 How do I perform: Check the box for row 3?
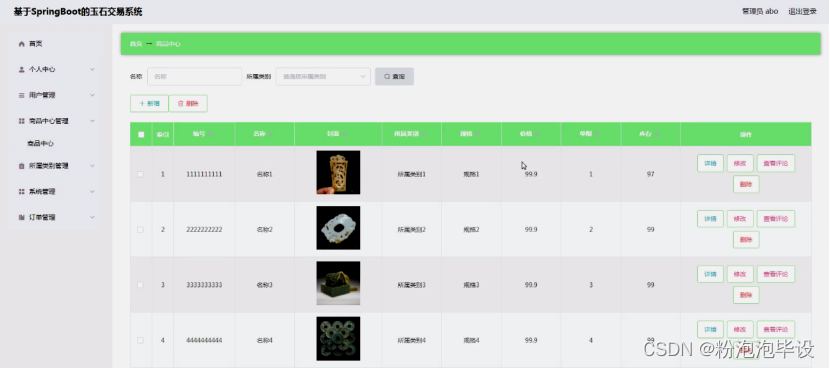(140, 285)
